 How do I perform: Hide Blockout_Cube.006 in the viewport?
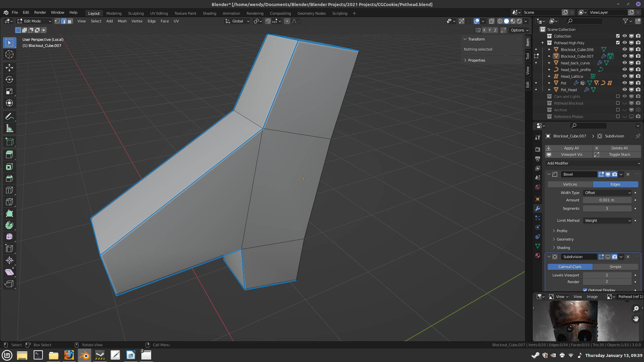point(625,49)
